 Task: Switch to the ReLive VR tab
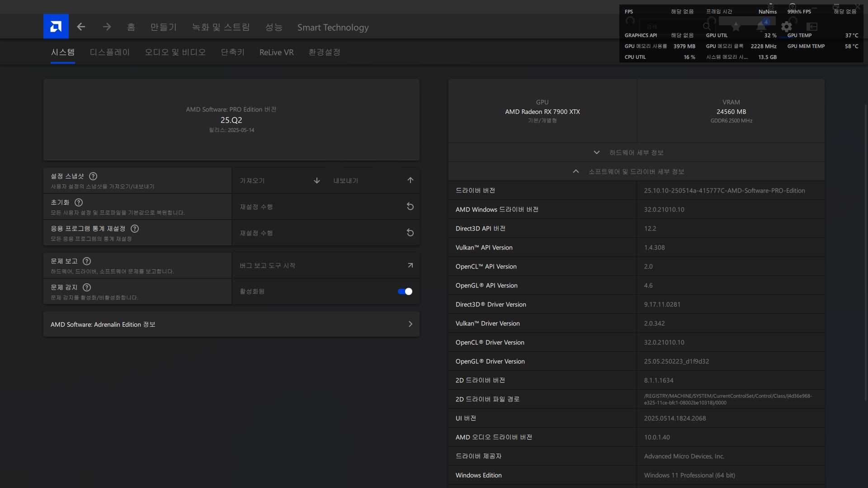point(277,52)
